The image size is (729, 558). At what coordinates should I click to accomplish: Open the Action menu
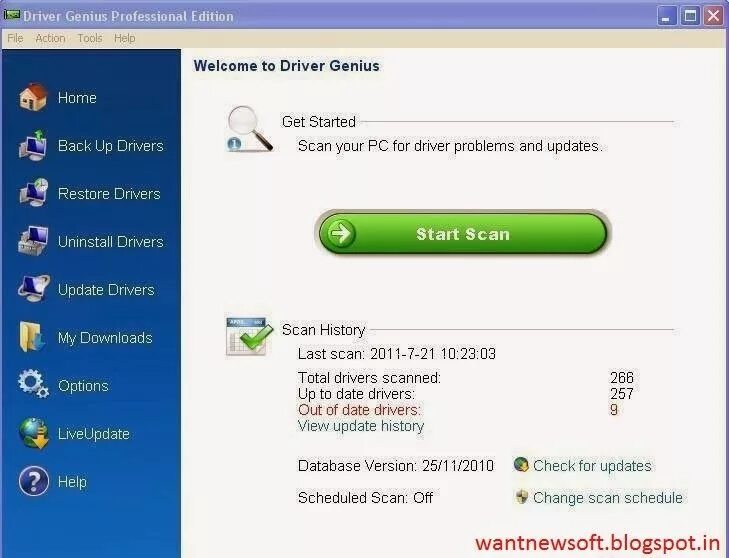(50, 38)
